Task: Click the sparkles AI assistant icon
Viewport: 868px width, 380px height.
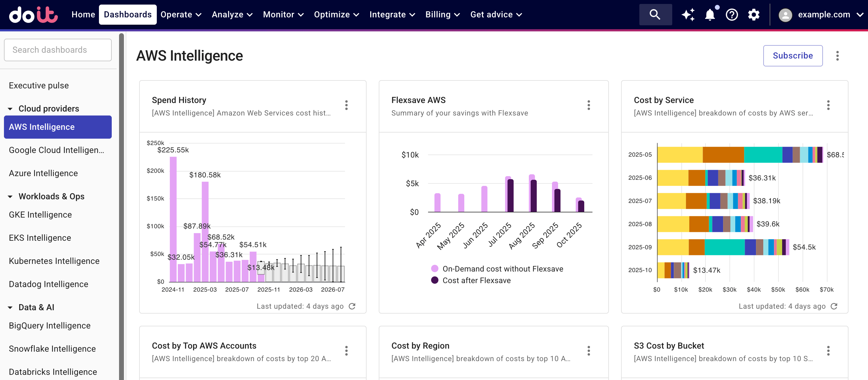Action: tap(688, 15)
